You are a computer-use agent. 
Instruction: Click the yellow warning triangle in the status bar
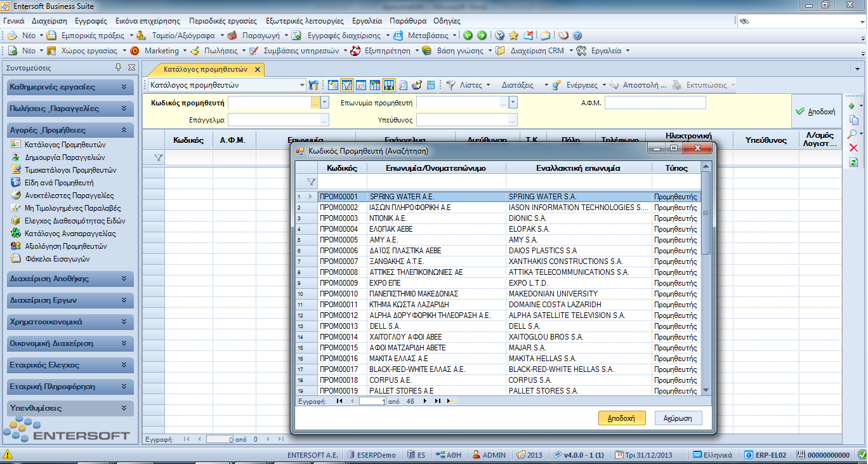click(x=8, y=454)
